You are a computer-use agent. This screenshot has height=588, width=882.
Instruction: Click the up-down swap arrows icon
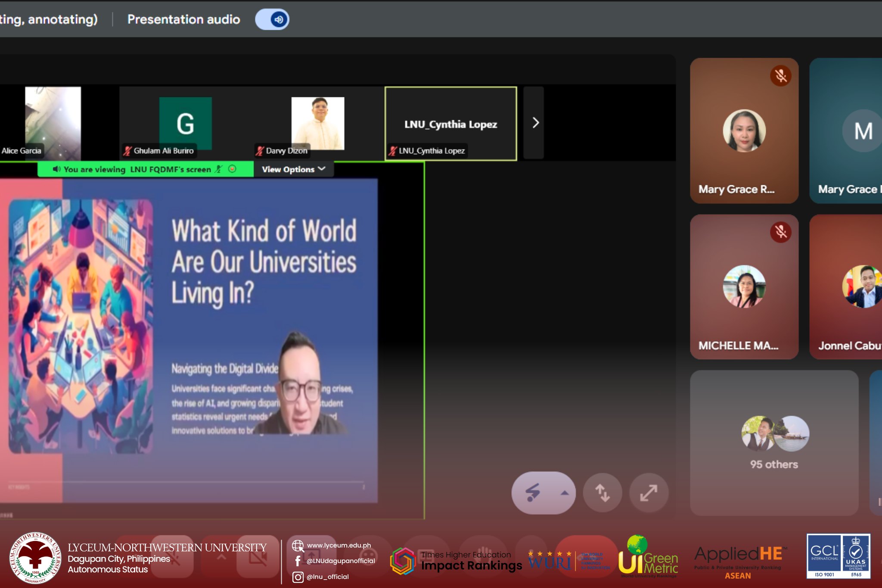point(602,493)
